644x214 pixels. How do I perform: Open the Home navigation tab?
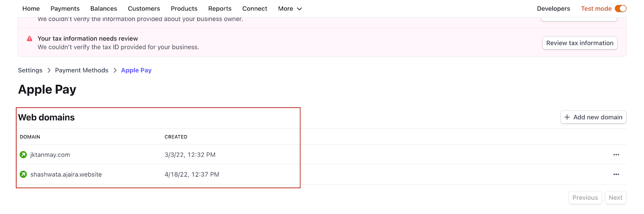coord(31,8)
